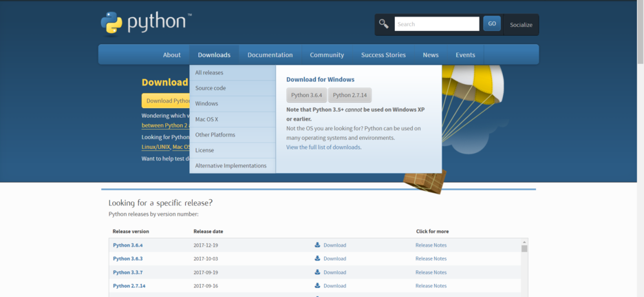Click download icon in Python 3.6.3 row
The height and width of the screenshot is (297, 644).
click(317, 258)
